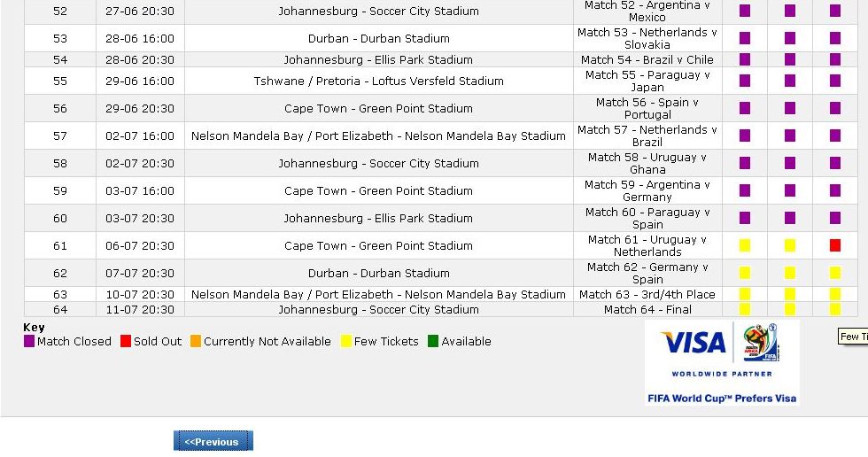The width and height of the screenshot is (868, 457).
Task: Click the red Sold Out key swatch
Action: tap(126, 341)
